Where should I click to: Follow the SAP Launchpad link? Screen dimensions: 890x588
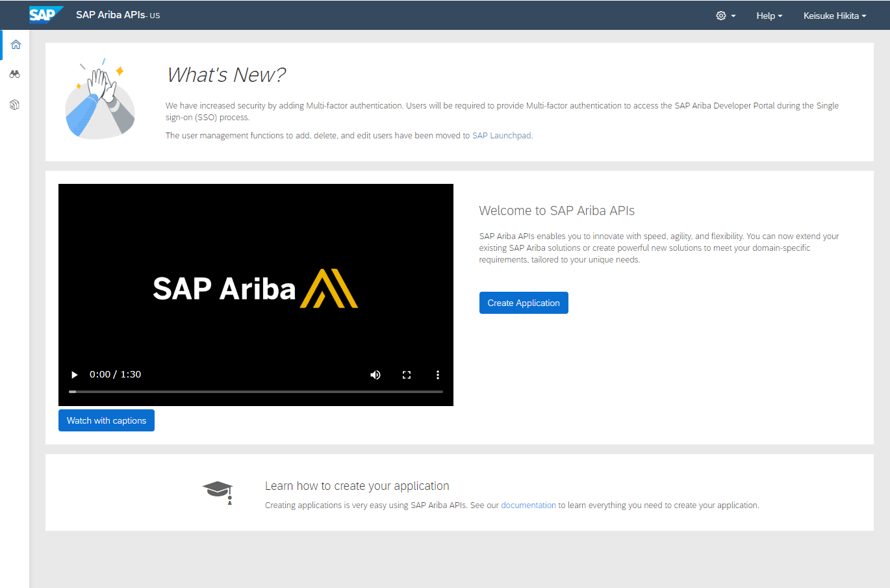502,136
